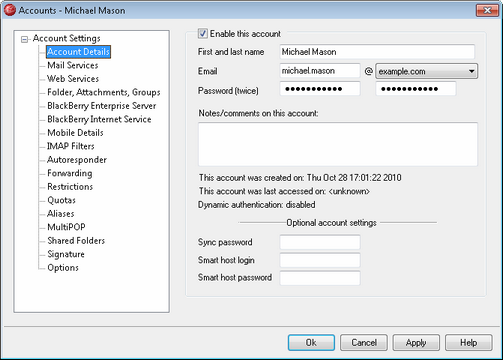Screen dimensions: 503x360
Task: Select Mail Services in the tree
Action: coord(73,65)
